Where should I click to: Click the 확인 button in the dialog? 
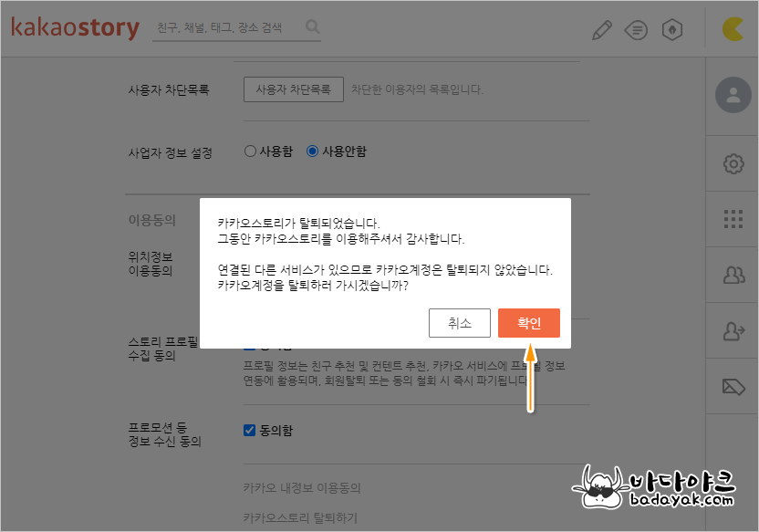528,323
